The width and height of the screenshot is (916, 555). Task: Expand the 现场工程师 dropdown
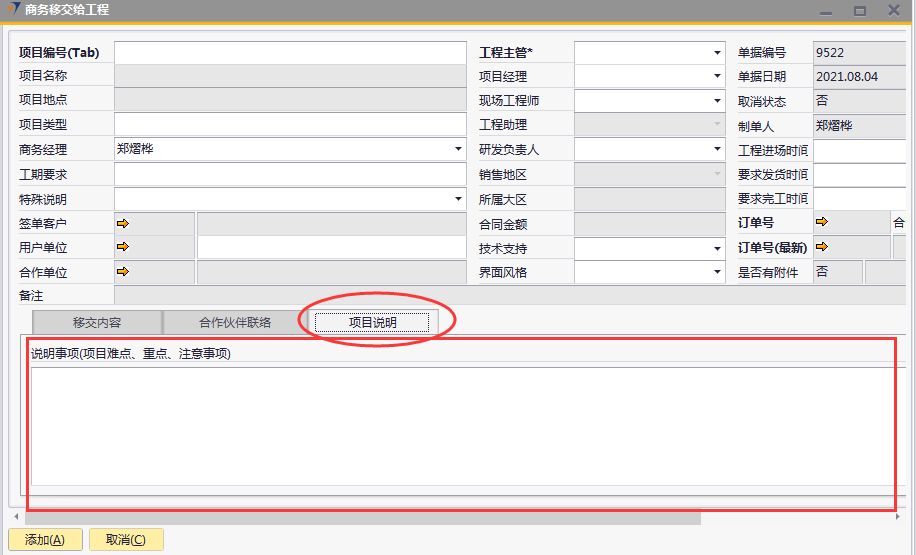[x=717, y=101]
